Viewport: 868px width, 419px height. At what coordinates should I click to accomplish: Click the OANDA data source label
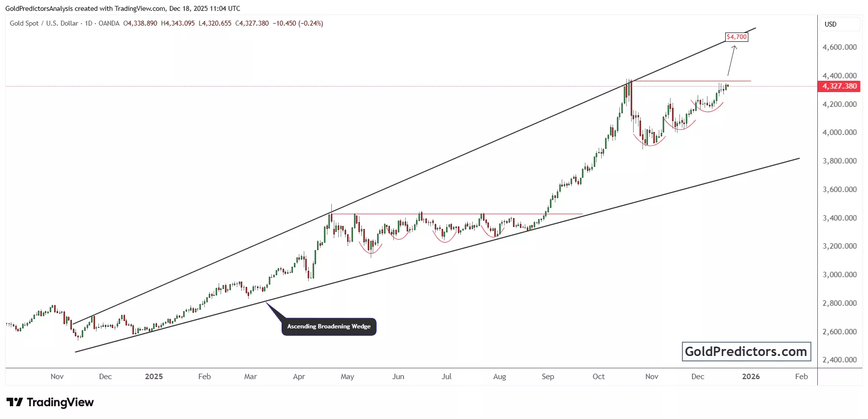[x=109, y=23]
